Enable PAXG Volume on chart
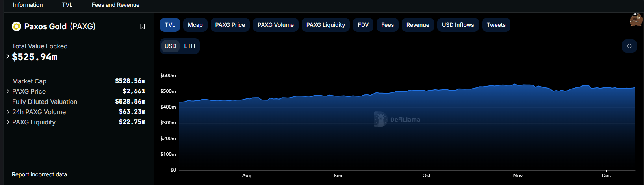The width and height of the screenshot is (644, 185). pos(276,25)
